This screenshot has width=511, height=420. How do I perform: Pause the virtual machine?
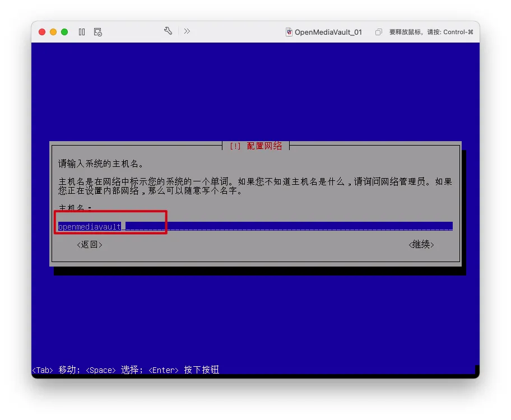pyautogui.click(x=82, y=32)
